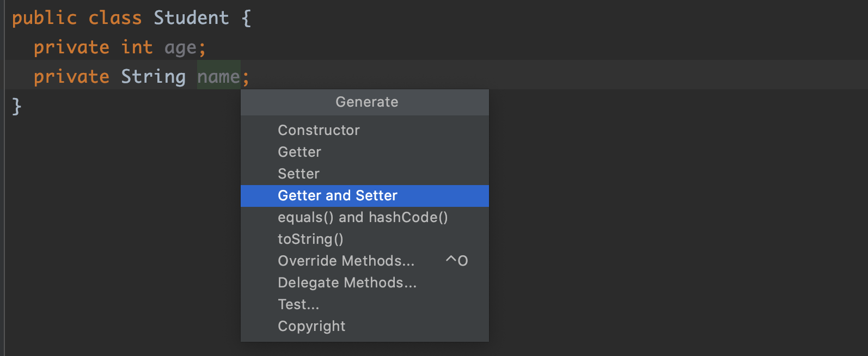Image resolution: width=868 pixels, height=356 pixels.
Task: Click the class keyword in the declaration
Action: pyautogui.click(x=115, y=18)
